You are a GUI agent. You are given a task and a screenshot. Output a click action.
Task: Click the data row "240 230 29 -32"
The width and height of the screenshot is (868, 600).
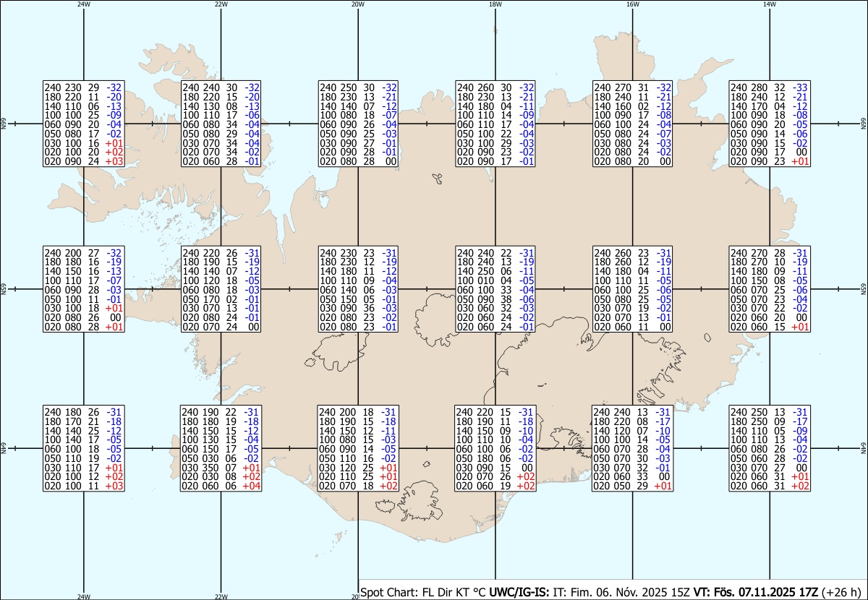click(x=83, y=87)
